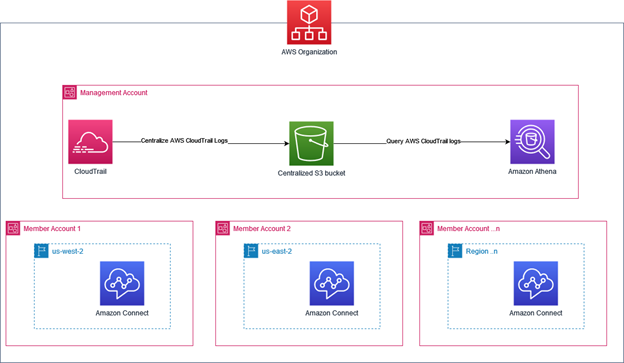Click the 'Member Account ...n' label
Screen dimensions: 624x363
[x=468, y=229]
